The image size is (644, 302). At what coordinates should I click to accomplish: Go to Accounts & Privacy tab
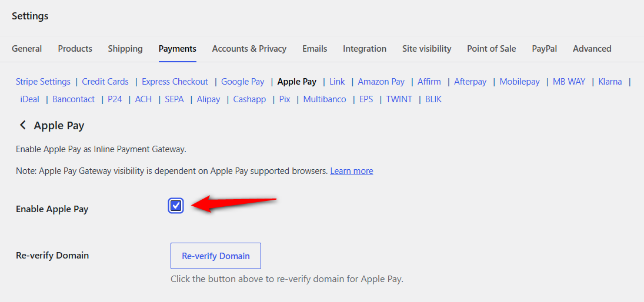point(249,49)
